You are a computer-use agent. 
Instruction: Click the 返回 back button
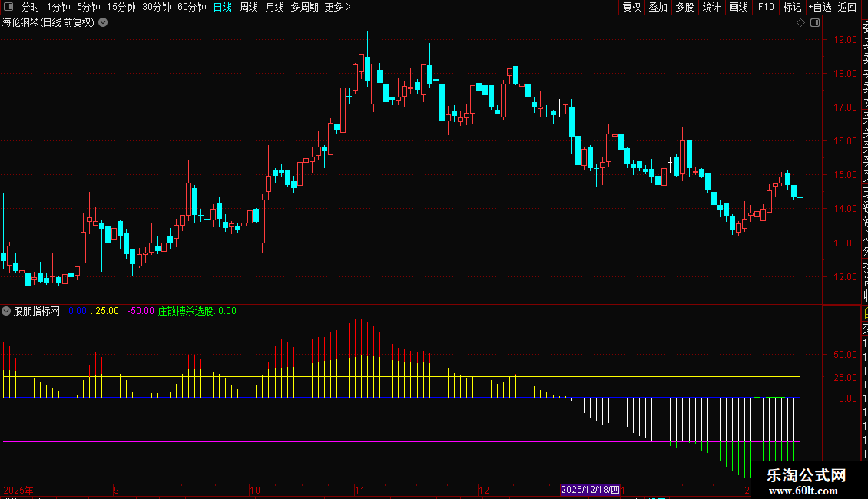pos(847,7)
